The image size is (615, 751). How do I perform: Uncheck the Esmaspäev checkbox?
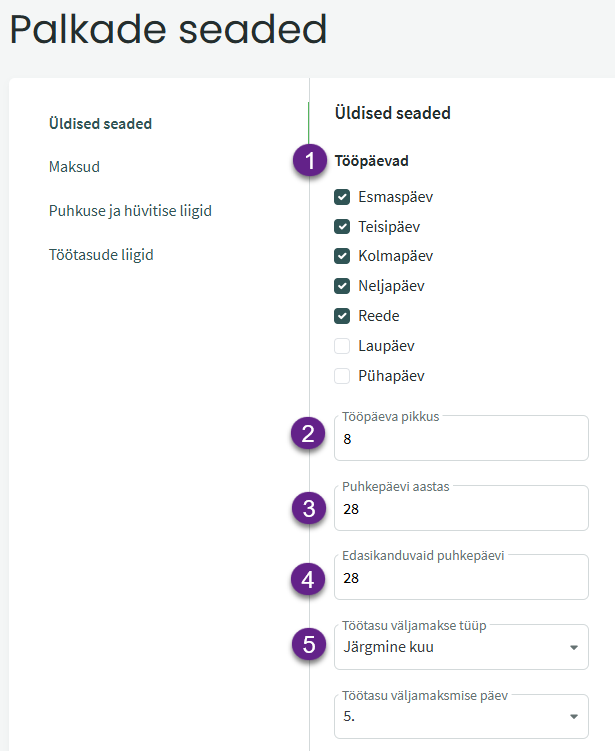click(x=342, y=197)
